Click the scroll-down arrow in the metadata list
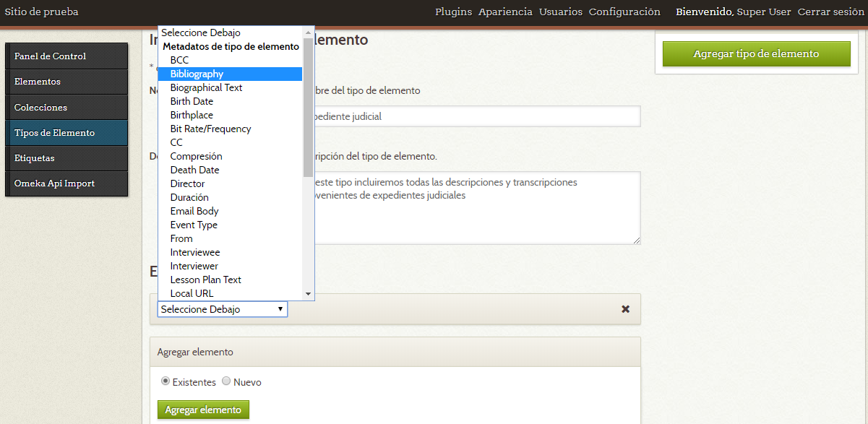The height and width of the screenshot is (424, 868). [x=307, y=294]
